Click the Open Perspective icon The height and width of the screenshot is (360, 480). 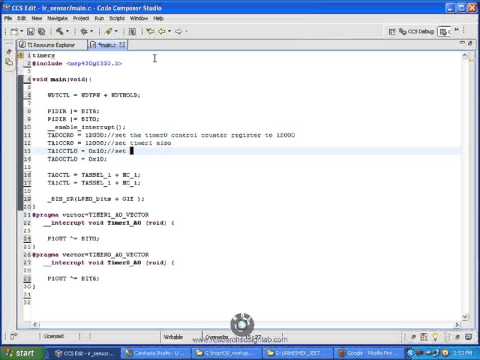[x=392, y=32]
